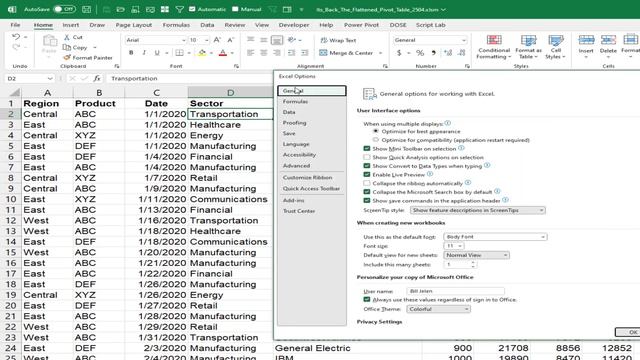Select Formulas category in Excel Options
Viewport: 640px width, 360px height.
coord(296,101)
